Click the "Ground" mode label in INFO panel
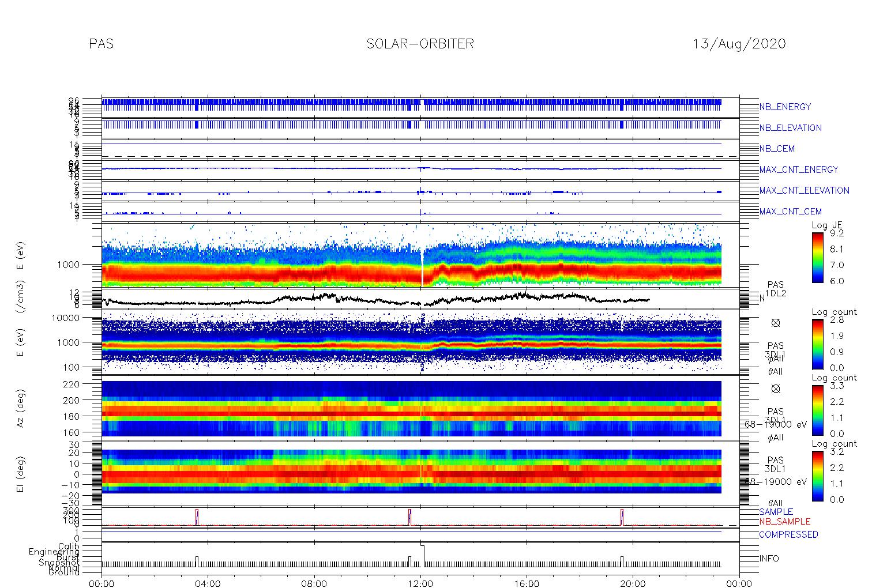 (x=64, y=572)
